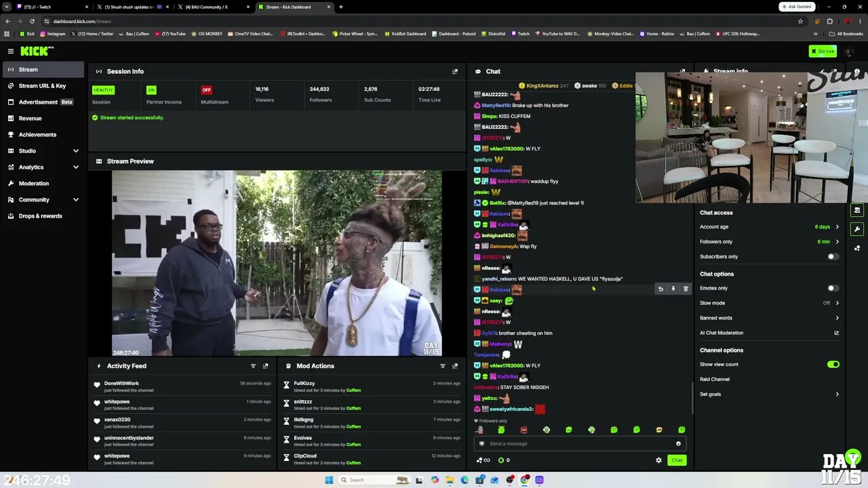Reply to the hovered Rainbae chat message
The width and height of the screenshot is (868, 488).
click(660, 289)
